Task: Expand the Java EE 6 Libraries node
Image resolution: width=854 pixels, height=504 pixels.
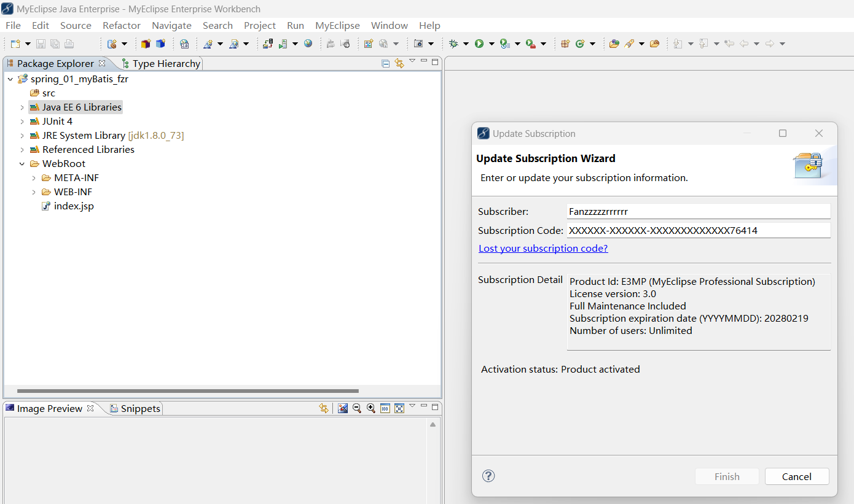Action: pyautogui.click(x=22, y=107)
